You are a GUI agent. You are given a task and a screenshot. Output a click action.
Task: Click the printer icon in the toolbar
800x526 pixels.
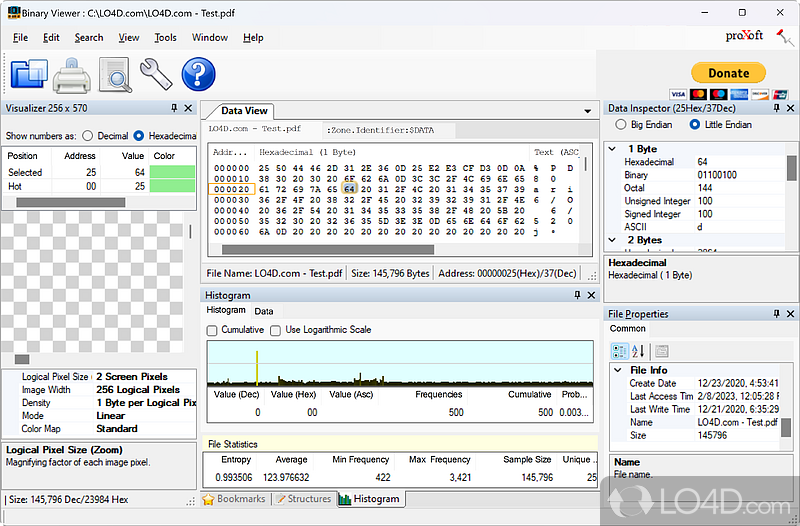tap(72, 75)
